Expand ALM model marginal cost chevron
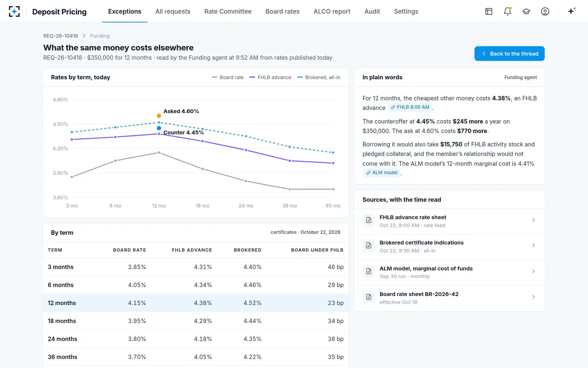This screenshot has height=368, width=588. pos(534,271)
